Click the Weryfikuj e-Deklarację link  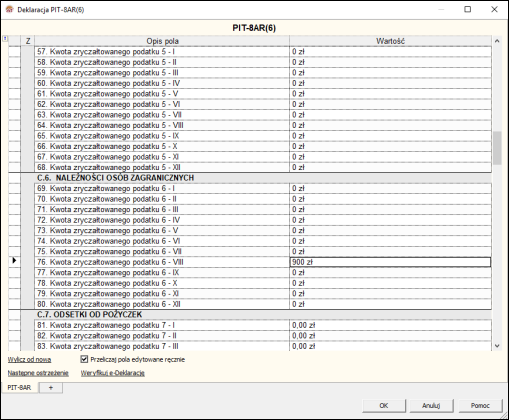point(113,373)
